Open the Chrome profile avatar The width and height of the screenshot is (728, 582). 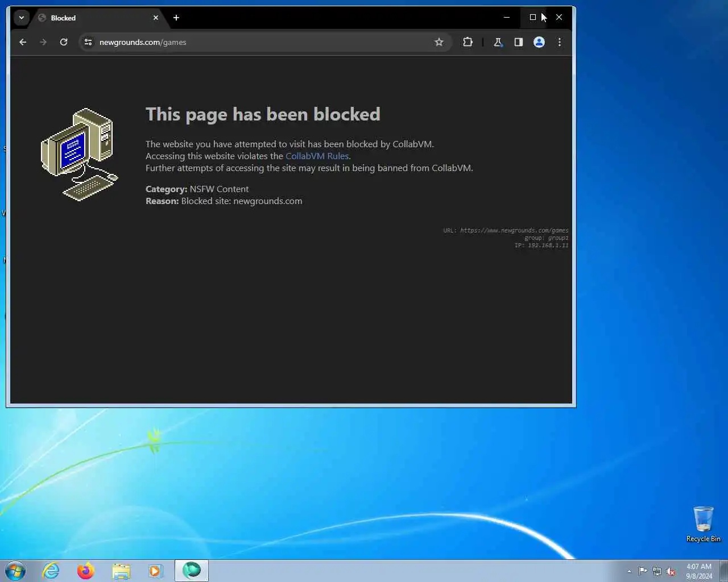(x=539, y=42)
